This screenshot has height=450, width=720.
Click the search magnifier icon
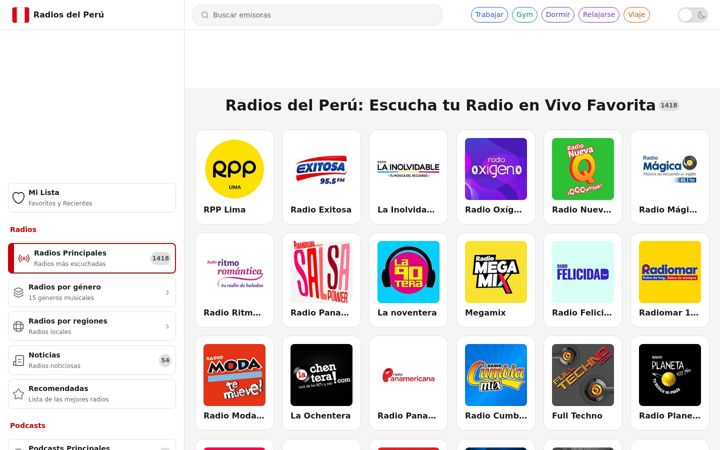[x=205, y=15]
